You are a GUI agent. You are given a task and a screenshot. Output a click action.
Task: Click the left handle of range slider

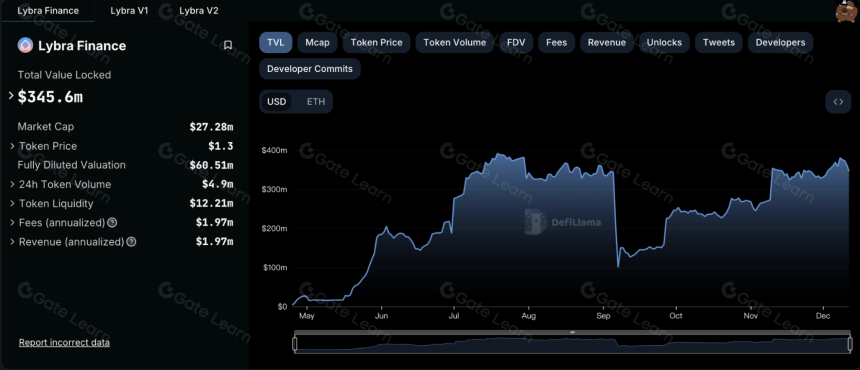tap(295, 344)
